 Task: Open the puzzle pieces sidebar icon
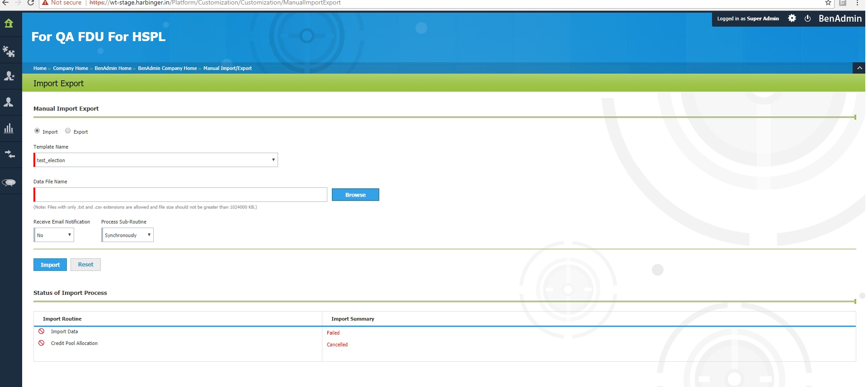pos(9,51)
